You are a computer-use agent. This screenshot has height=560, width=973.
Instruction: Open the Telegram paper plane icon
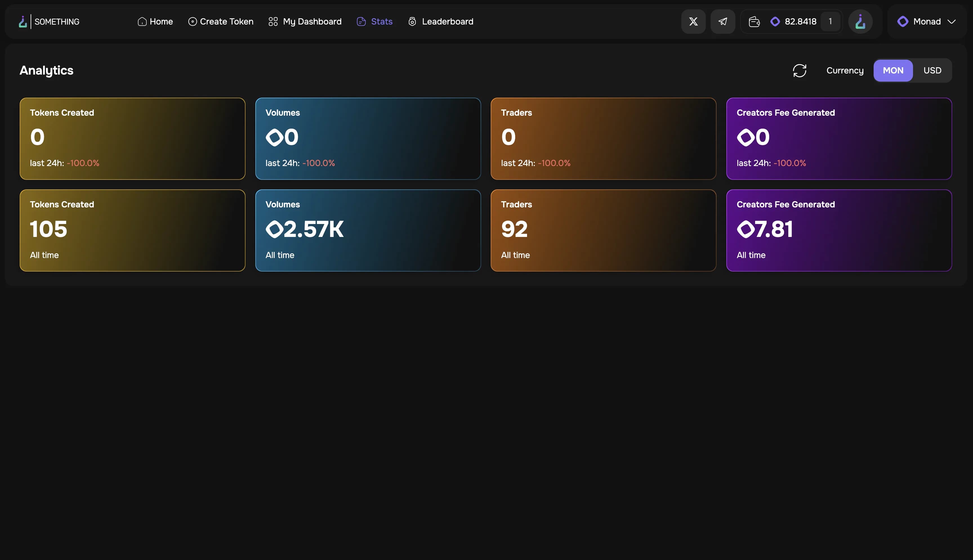coord(722,22)
